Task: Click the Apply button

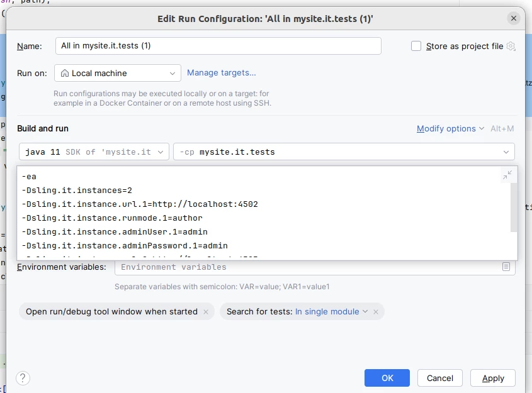Action: [492, 378]
